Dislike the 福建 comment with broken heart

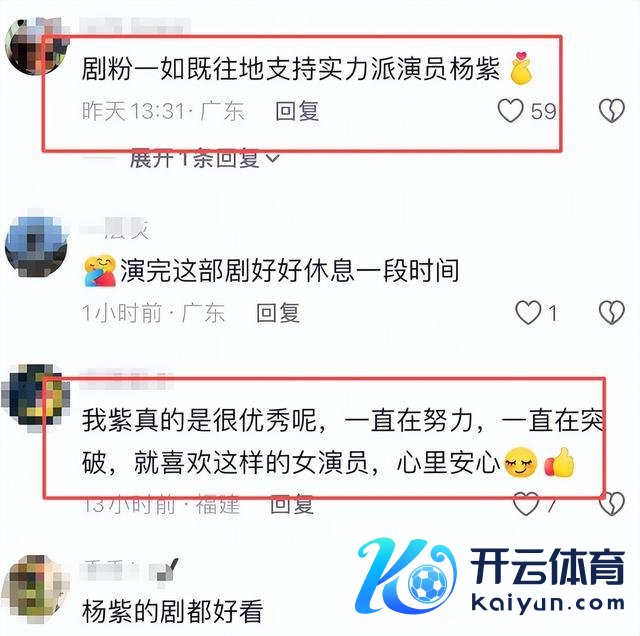[x=611, y=504]
